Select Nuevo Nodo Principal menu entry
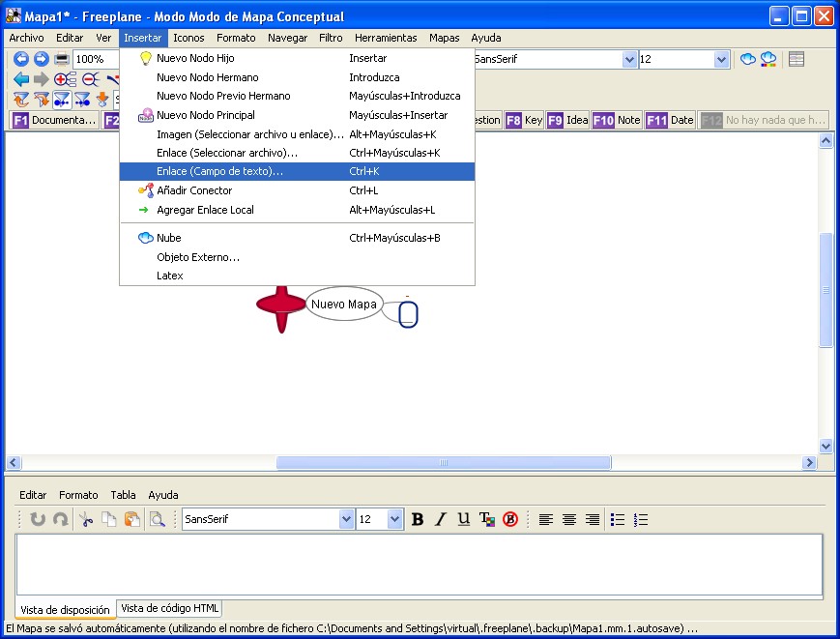Viewport: 840px width, 639px height. coord(298,115)
